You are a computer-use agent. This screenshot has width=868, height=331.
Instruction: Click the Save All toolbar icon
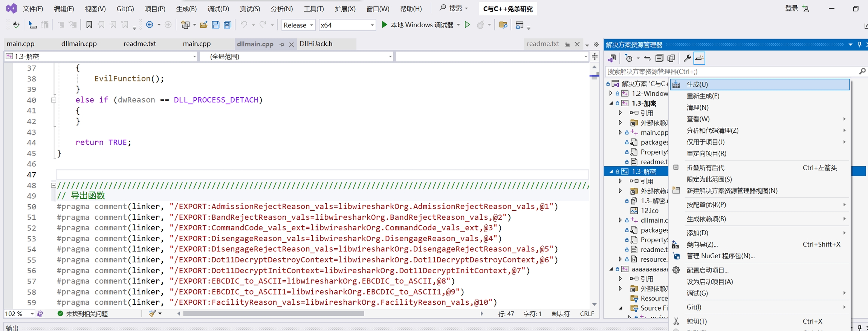click(228, 25)
